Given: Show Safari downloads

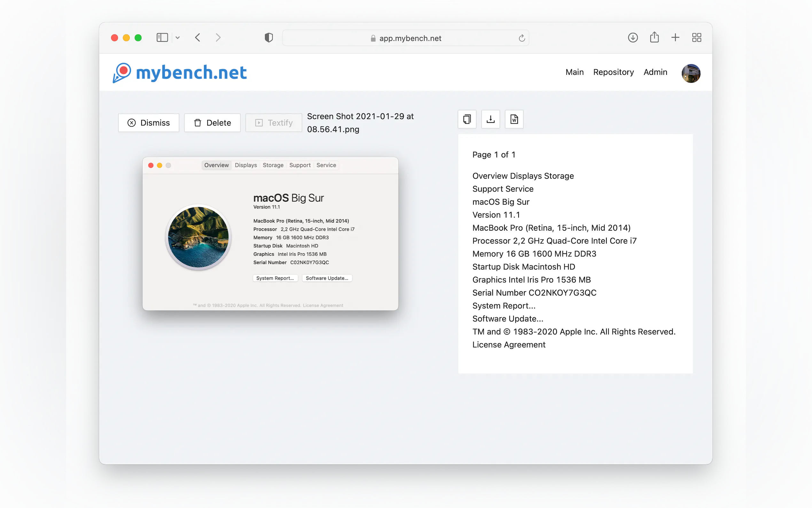Looking at the screenshot, I should 633,38.
